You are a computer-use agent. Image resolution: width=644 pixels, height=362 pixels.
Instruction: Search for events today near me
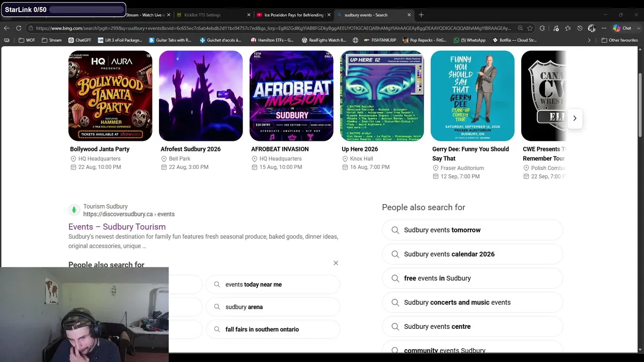pyautogui.click(x=273, y=285)
